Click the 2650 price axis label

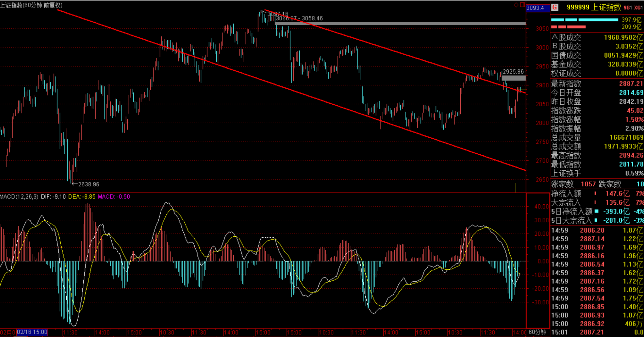coord(542,180)
